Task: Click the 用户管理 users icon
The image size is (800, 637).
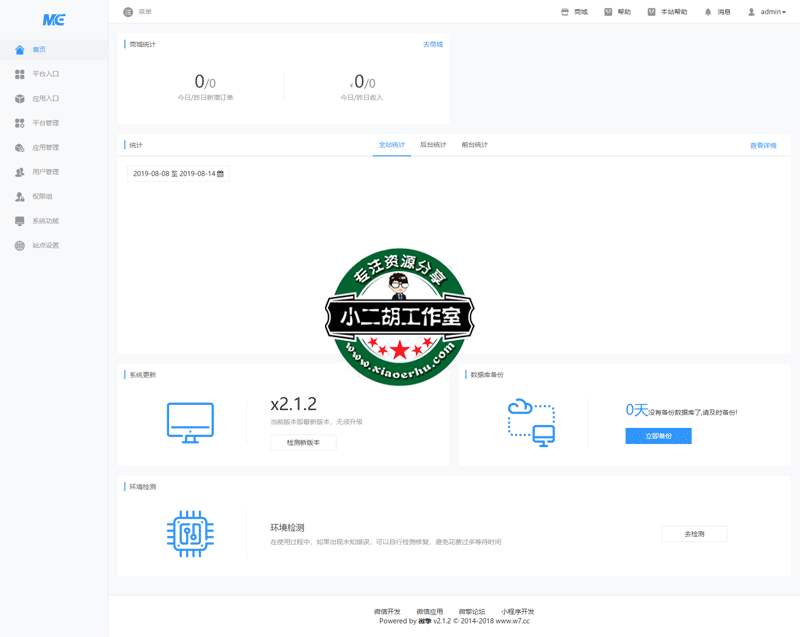Action: pyautogui.click(x=20, y=172)
